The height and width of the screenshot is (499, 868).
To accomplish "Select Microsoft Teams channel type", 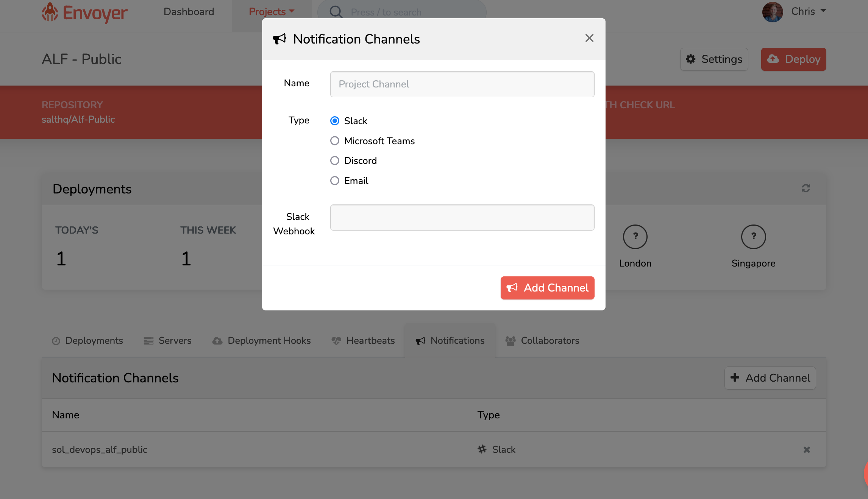I will [x=335, y=141].
